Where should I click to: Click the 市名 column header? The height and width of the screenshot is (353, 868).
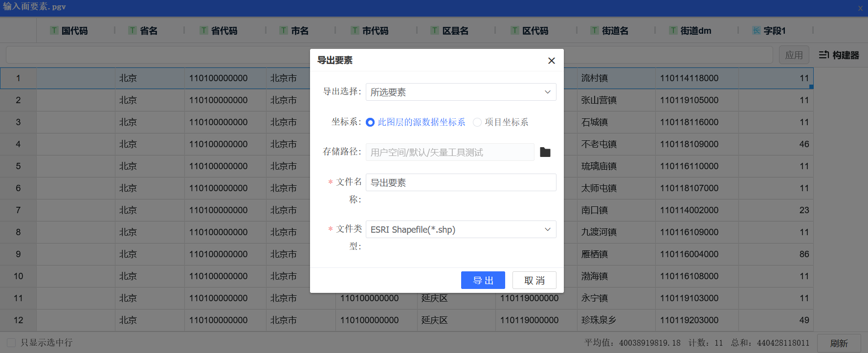[299, 31]
